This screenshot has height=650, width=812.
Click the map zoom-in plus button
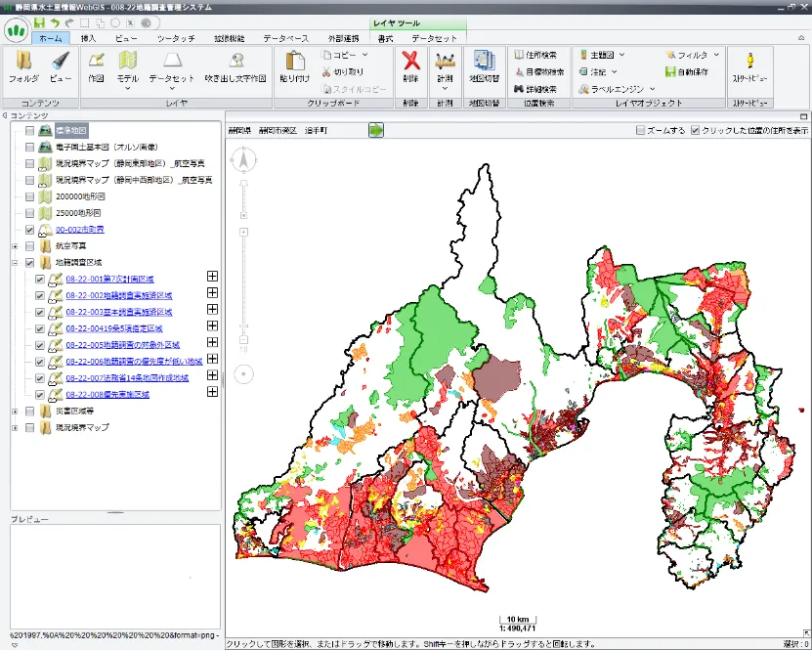coord(244,232)
